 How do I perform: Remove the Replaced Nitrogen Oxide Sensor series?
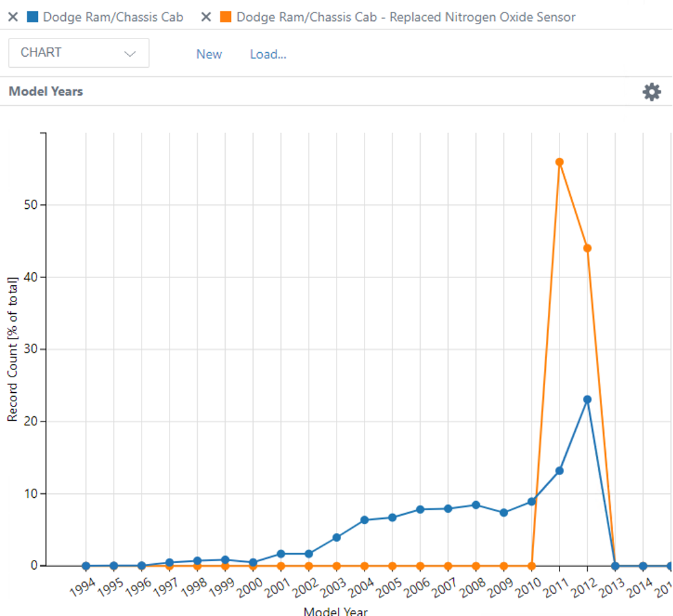(206, 17)
